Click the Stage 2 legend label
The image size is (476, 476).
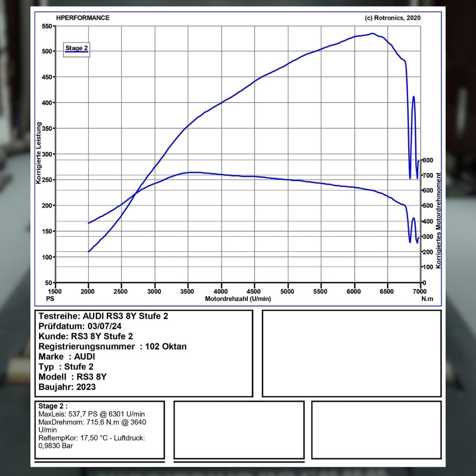coord(77,48)
